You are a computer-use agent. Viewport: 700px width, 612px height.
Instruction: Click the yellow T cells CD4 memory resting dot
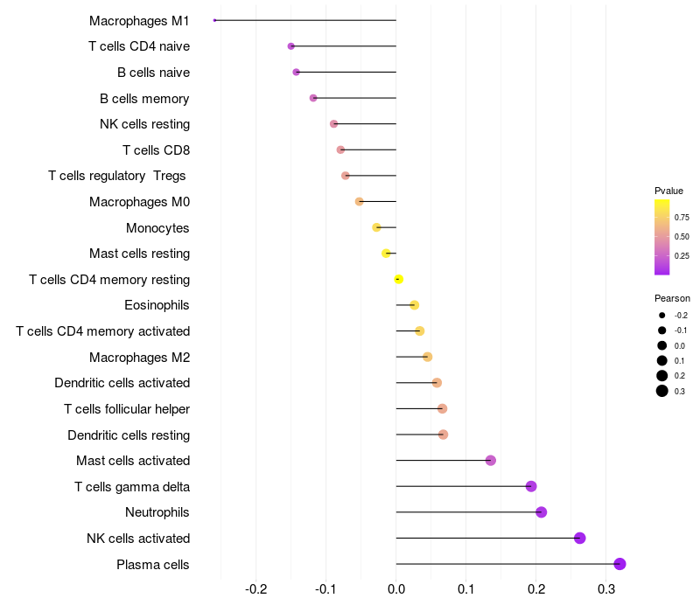398,280
